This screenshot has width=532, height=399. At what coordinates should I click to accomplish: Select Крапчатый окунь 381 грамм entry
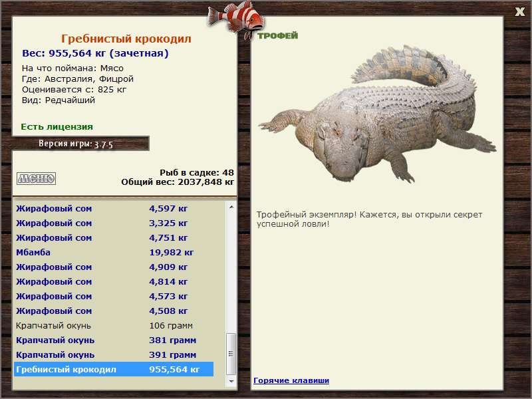[x=114, y=340]
